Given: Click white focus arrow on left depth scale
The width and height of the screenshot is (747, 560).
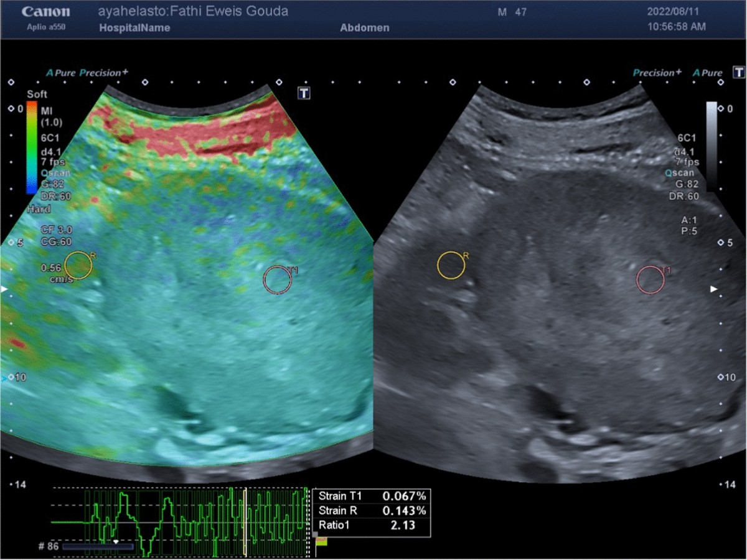Looking at the screenshot, I should point(6,290).
